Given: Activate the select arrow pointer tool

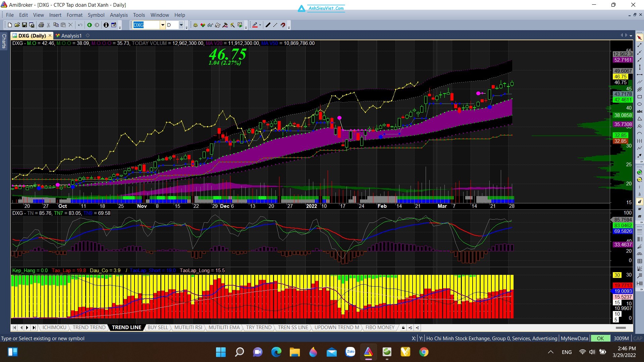Looking at the screenshot, I should click(x=640, y=38).
